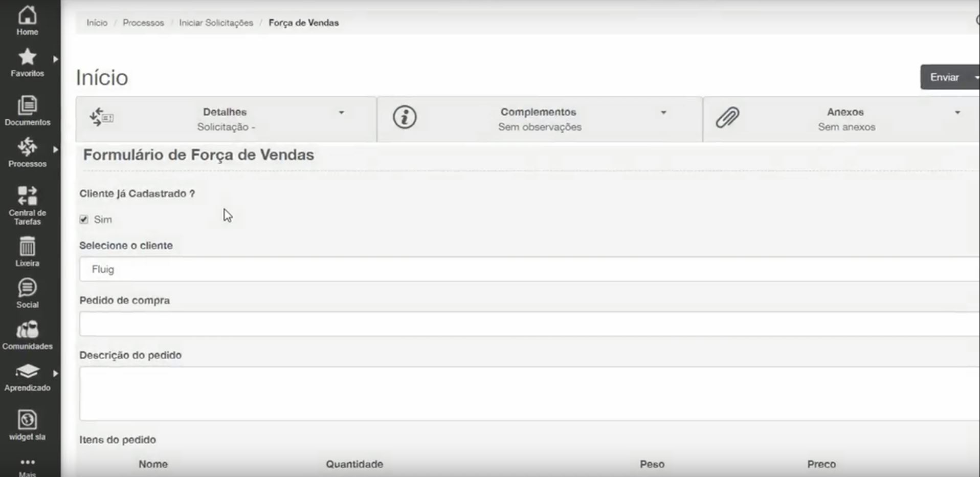The height and width of the screenshot is (477, 980).
Task: Click the Enviar button
Action: 944,77
